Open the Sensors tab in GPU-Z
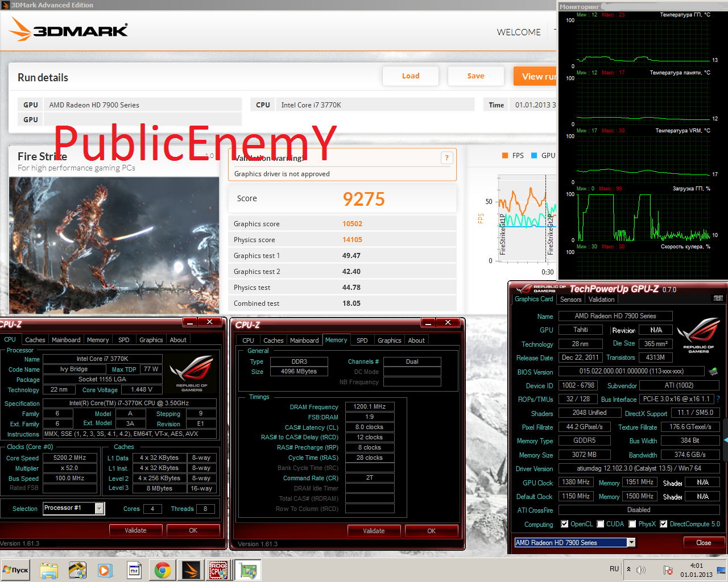Screen dimensions: 728x582 [x=571, y=300]
